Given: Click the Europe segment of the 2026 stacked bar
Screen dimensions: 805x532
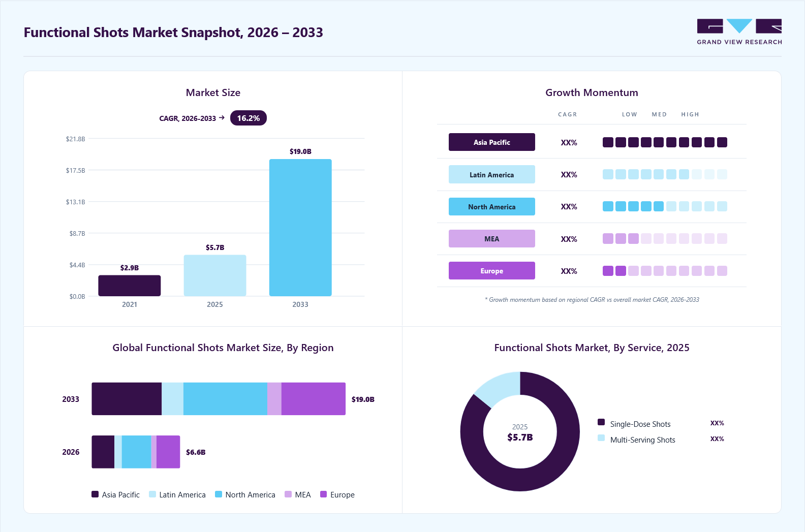Looking at the screenshot, I should point(168,452).
